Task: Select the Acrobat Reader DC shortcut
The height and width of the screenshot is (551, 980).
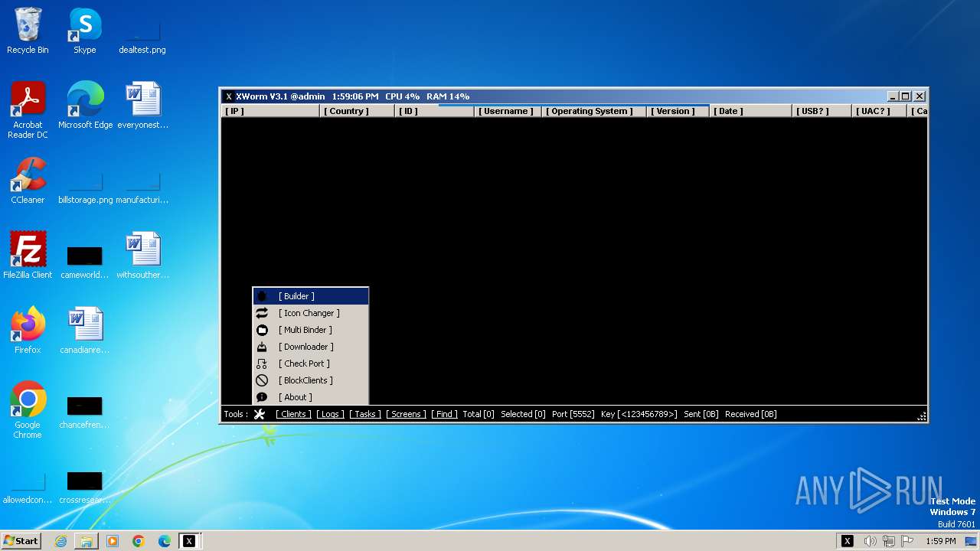Action: click(x=28, y=111)
